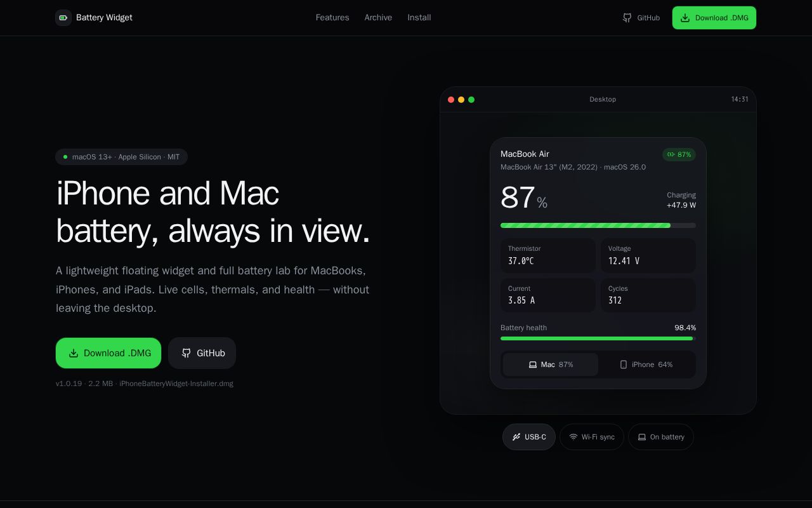Screen dimensions: 812x508
Task: Switch to the iPhone 64% tab
Action: coord(646,364)
